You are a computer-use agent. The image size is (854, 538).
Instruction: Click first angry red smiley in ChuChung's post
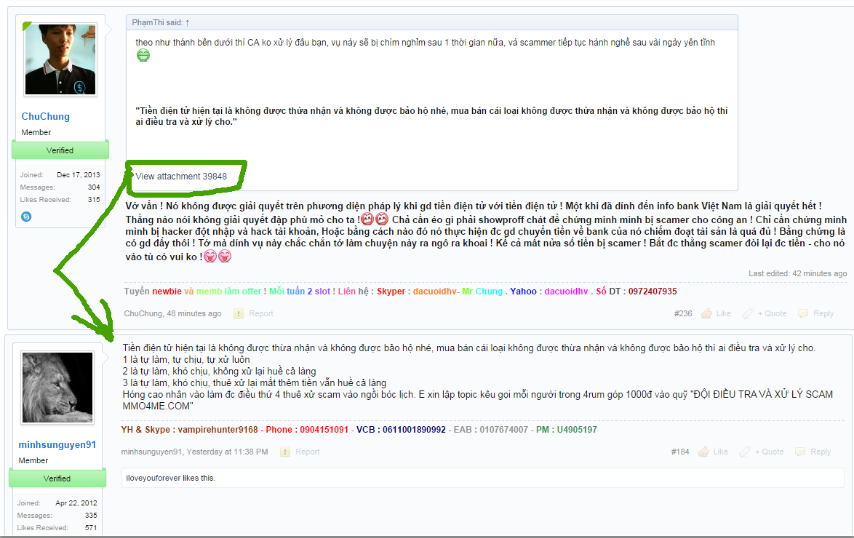[368, 219]
